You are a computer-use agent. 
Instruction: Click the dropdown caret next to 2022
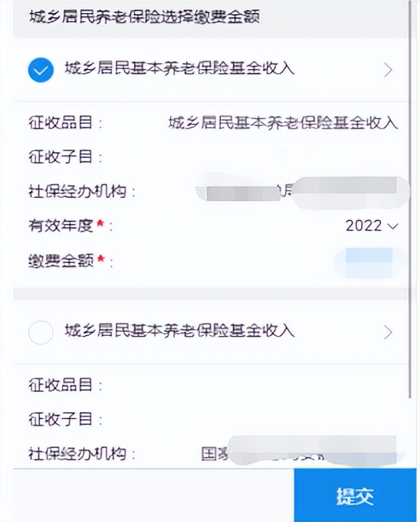point(393,227)
